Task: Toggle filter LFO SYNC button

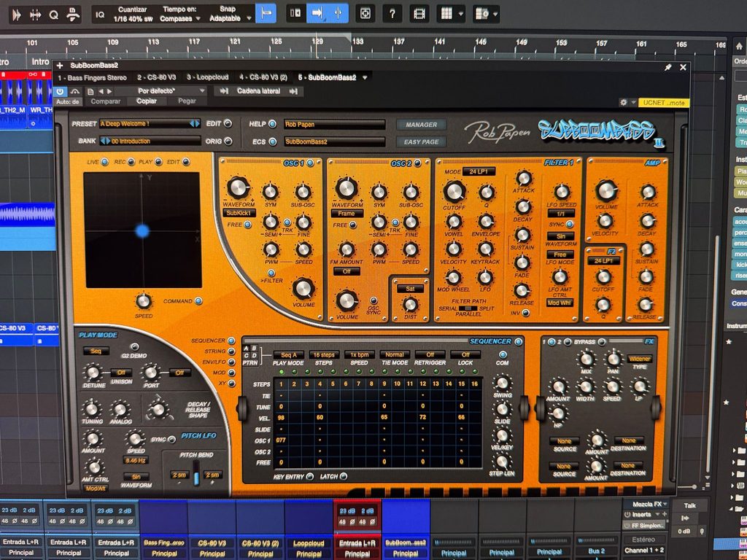Action: point(569,224)
